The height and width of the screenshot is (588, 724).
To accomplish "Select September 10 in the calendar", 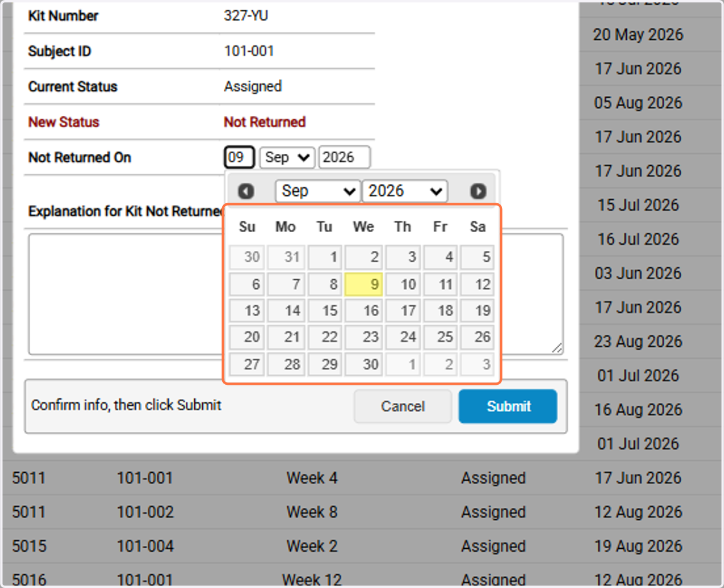I will coord(403,284).
